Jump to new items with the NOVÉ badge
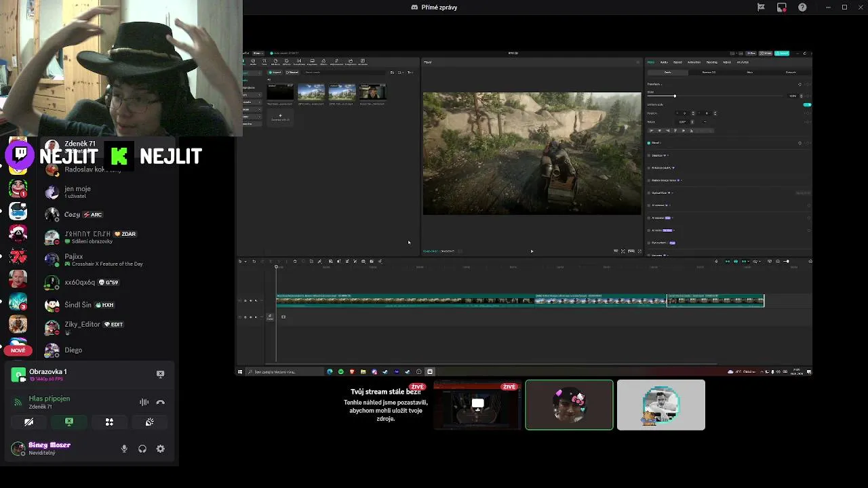868x488 pixels. [18, 350]
